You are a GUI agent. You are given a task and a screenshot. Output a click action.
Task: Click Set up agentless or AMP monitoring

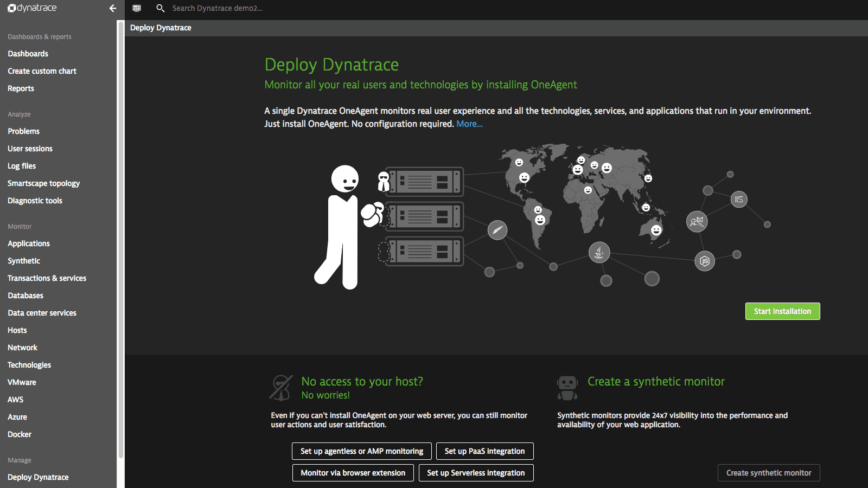362,451
